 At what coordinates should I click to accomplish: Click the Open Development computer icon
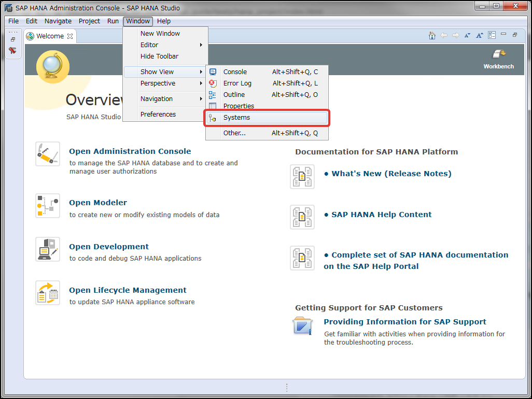pyautogui.click(x=48, y=249)
